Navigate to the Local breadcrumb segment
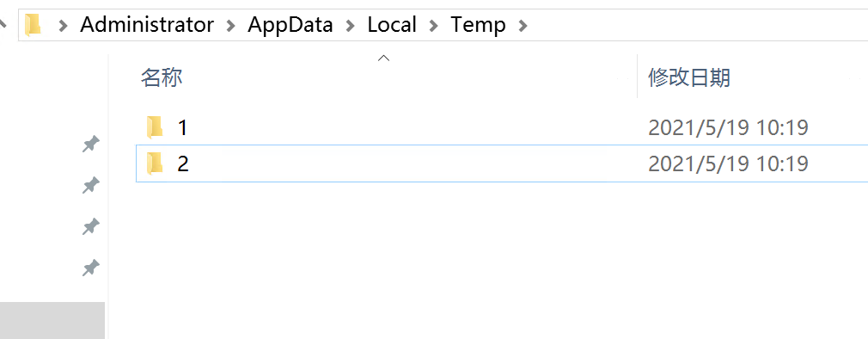 [x=392, y=25]
